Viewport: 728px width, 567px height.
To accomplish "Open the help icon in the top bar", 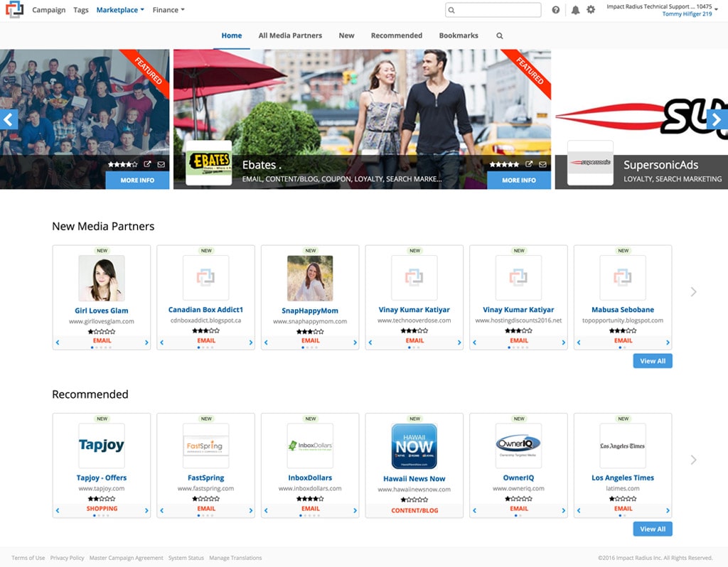I will pos(556,10).
